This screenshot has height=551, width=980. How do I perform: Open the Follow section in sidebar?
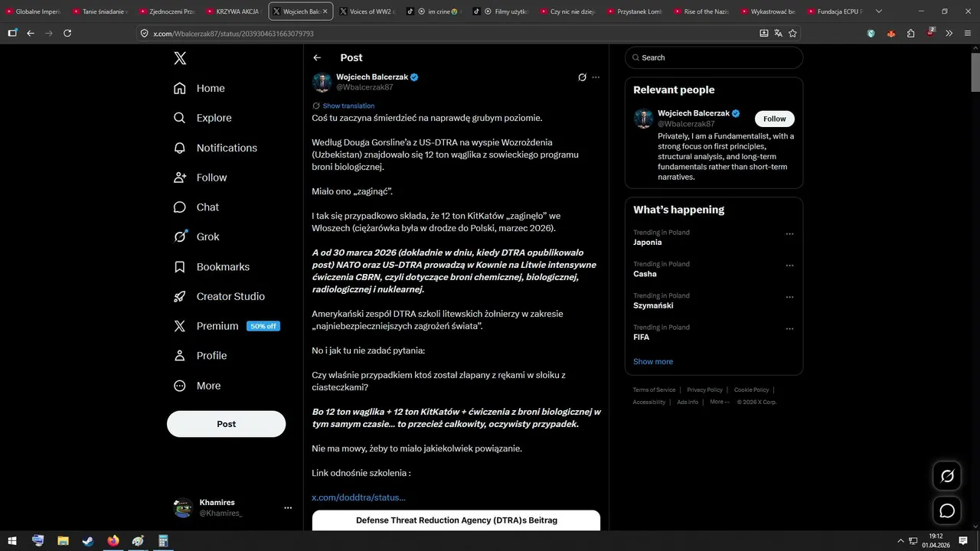[200, 178]
